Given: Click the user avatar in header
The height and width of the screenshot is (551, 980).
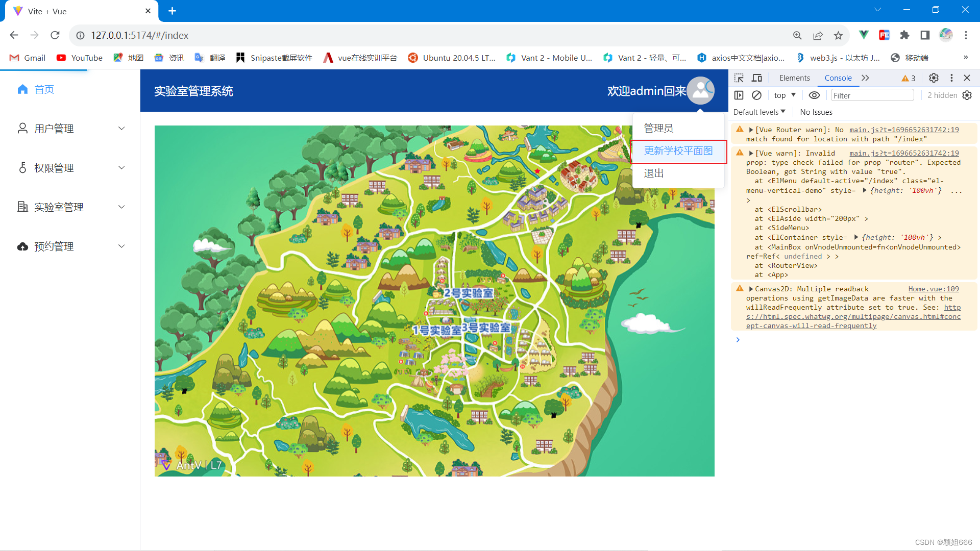Looking at the screenshot, I should (x=700, y=91).
